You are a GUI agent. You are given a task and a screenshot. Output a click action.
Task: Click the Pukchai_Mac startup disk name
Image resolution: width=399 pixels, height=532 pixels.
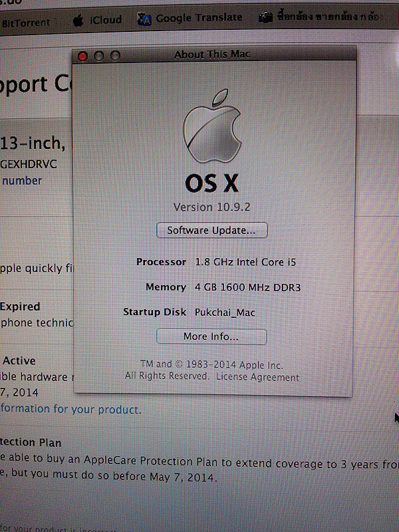pos(225,312)
